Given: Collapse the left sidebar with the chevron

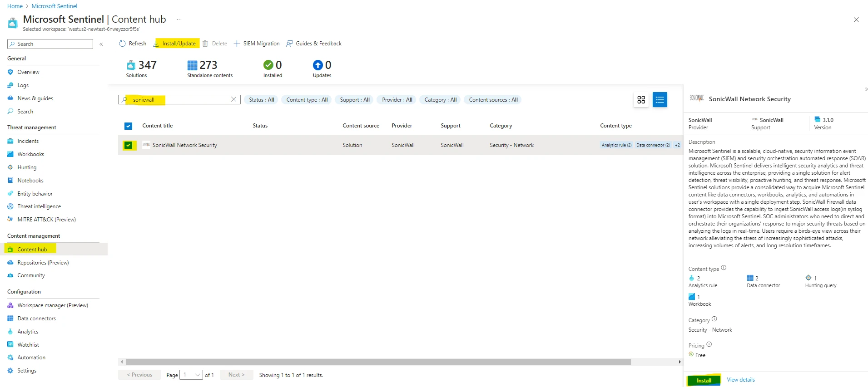Looking at the screenshot, I should [101, 44].
